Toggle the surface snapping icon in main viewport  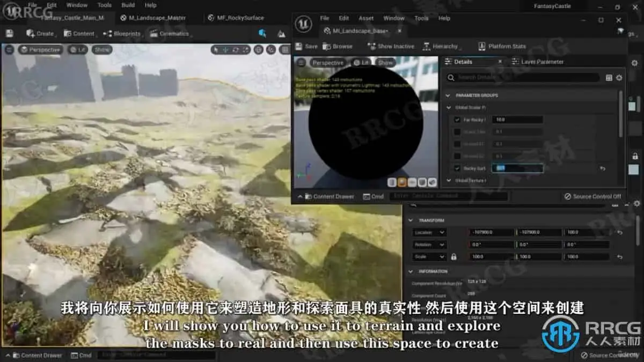[x=272, y=49]
